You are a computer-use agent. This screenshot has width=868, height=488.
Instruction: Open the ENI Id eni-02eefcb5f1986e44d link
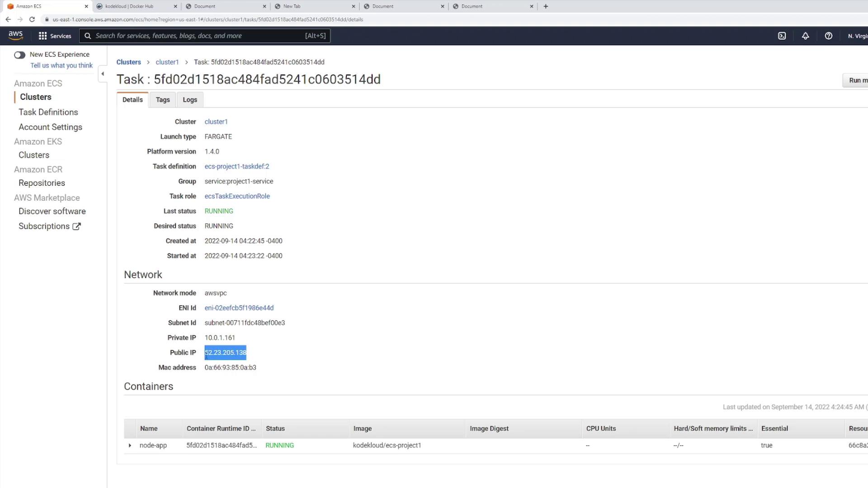pos(239,308)
